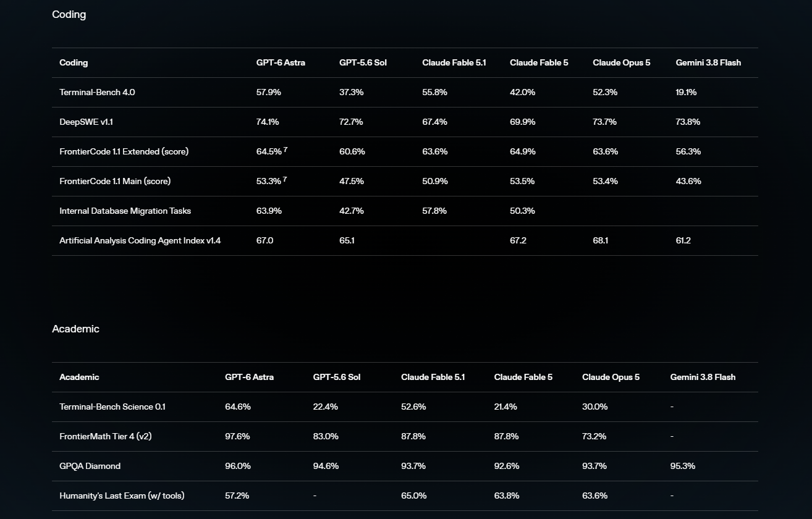Select GPT-6 Astra header in Academic table

click(249, 377)
